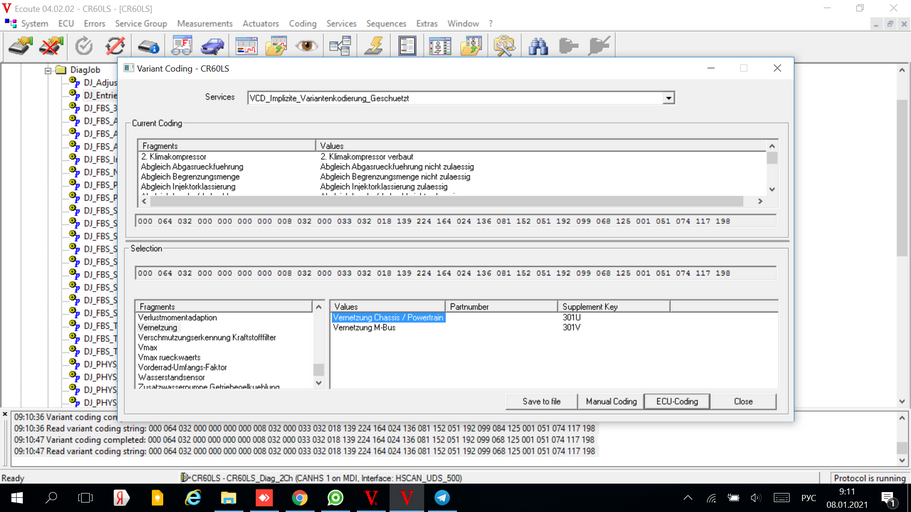Show hidden system tray icons chevron
This screenshot has width=911, height=512.
coord(688,498)
